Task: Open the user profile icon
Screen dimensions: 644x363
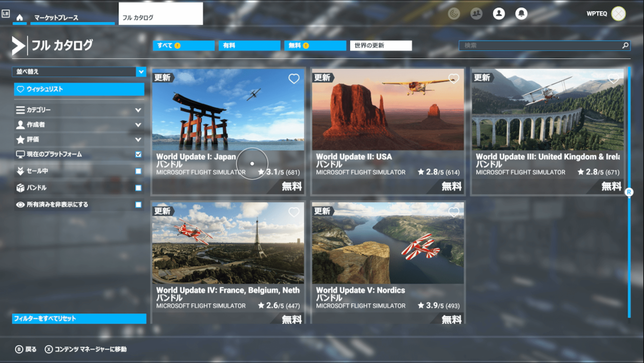Action: click(x=499, y=13)
